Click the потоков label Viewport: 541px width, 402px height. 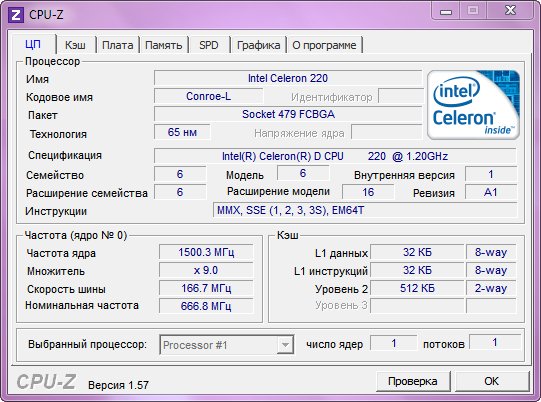tap(444, 344)
